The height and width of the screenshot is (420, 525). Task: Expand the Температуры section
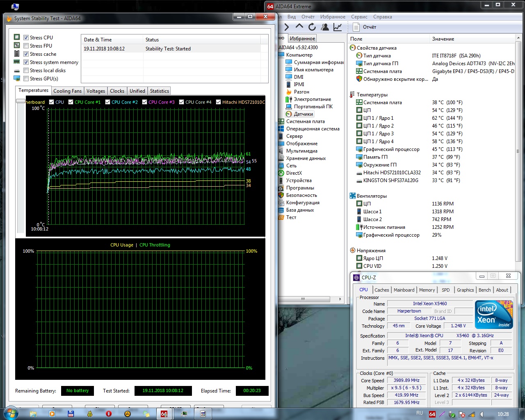coord(372,95)
